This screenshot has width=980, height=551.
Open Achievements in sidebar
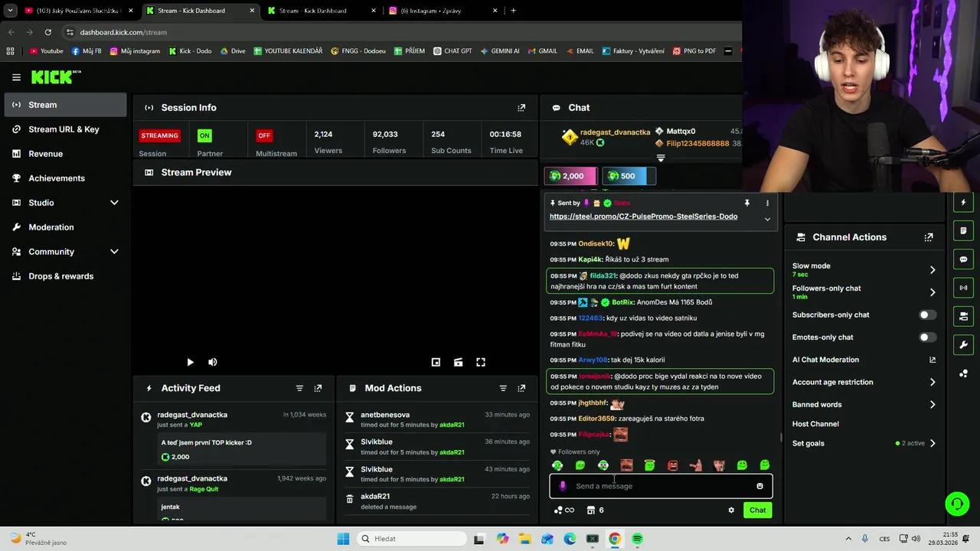(x=65, y=178)
